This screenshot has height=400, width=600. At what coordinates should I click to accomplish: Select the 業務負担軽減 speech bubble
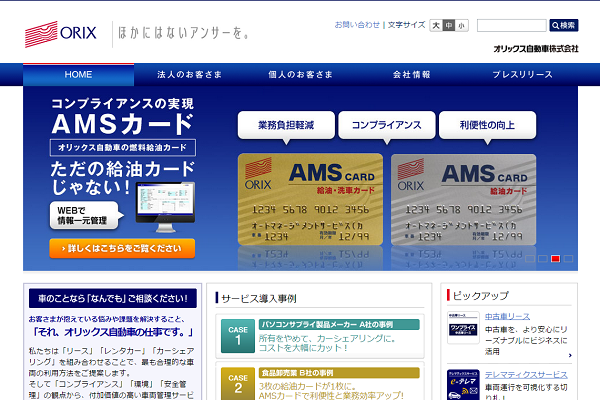pyautogui.click(x=286, y=127)
